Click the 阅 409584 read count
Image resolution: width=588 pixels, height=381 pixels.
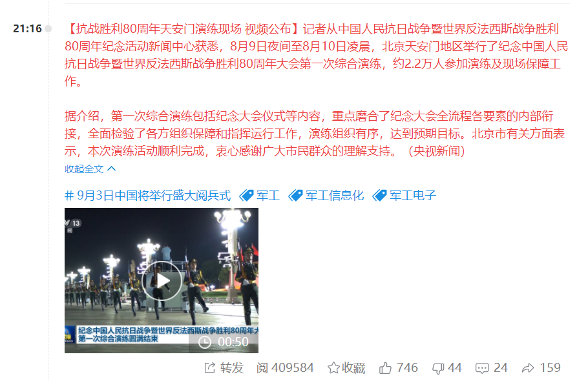coord(285,368)
